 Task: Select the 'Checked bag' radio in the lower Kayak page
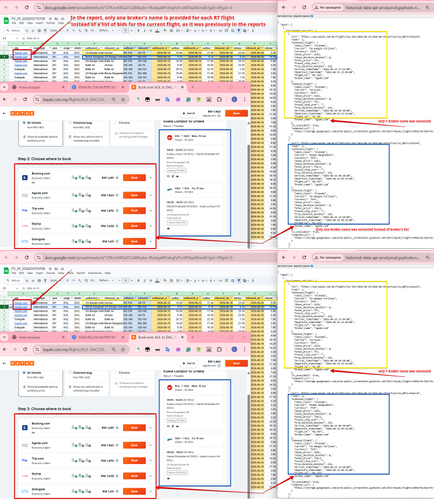(x=70, y=373)
